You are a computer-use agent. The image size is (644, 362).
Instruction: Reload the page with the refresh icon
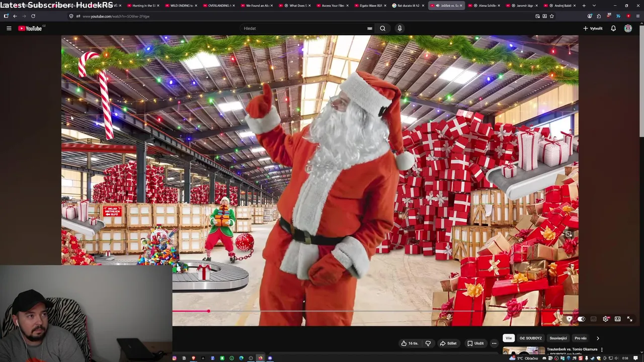point(33,16)
